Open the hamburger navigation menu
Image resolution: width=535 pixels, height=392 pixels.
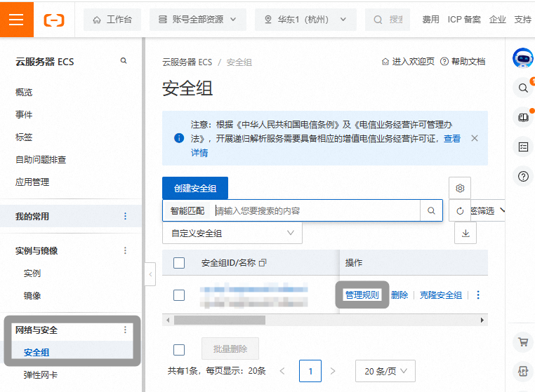pos(16,19)
